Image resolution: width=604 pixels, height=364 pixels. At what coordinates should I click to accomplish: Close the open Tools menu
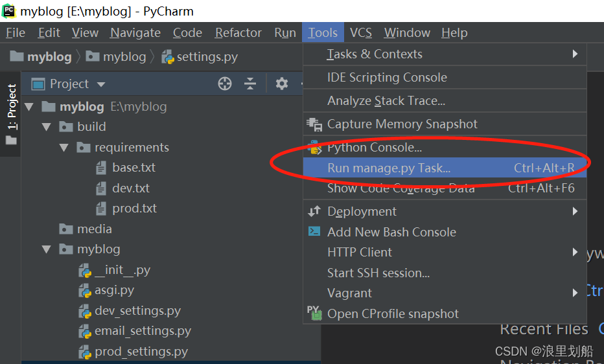323,32
